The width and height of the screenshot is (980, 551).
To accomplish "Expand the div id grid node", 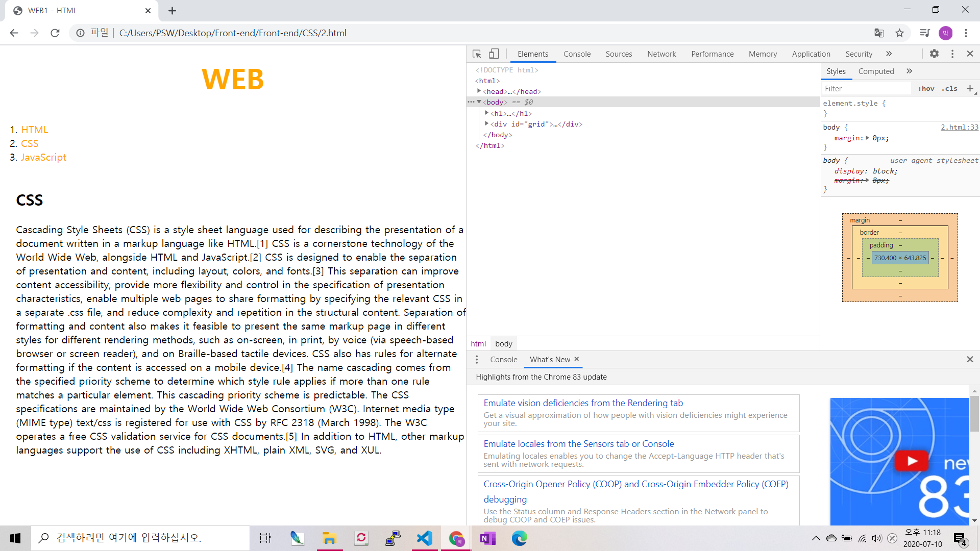I will click(486, 124).
